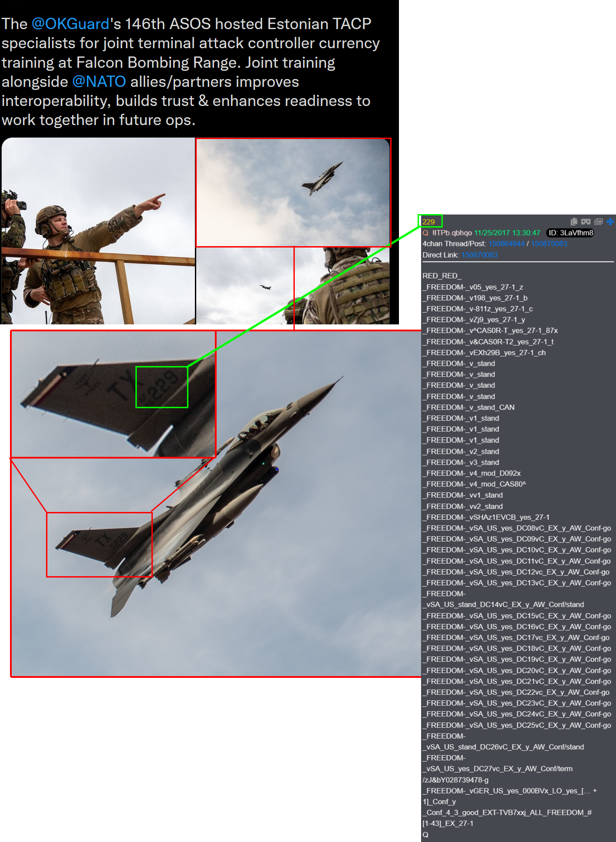Open the tweet photo of soldier pointing
Viewport: 616px width, 842px height.
[x=98, y=231]
